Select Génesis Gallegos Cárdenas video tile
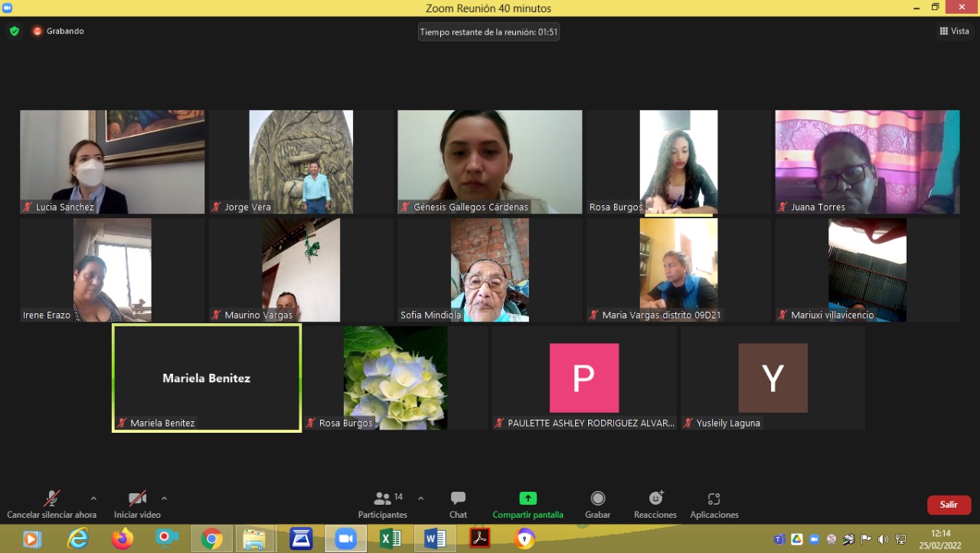This screenshot has width=980, height=553. 489,161
